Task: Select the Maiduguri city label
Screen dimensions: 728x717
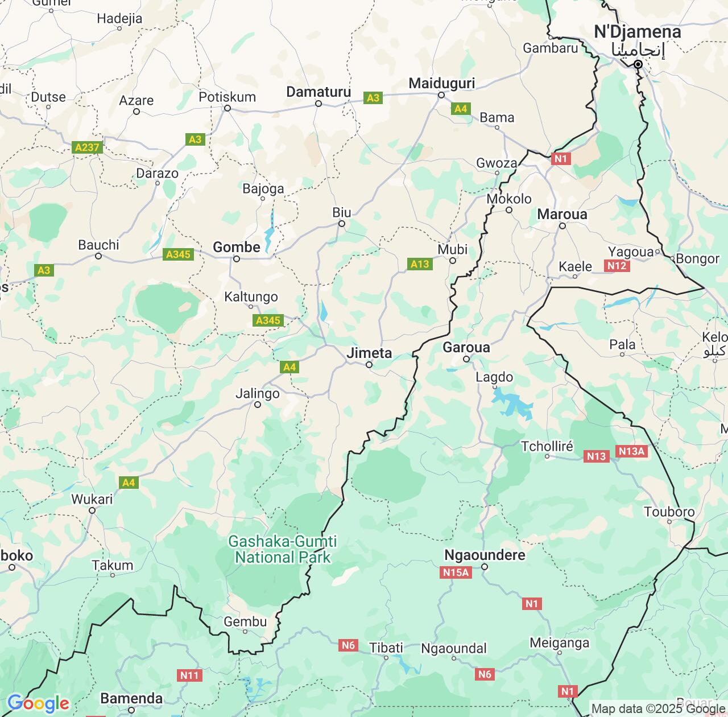Action: (x=442, y=83)
